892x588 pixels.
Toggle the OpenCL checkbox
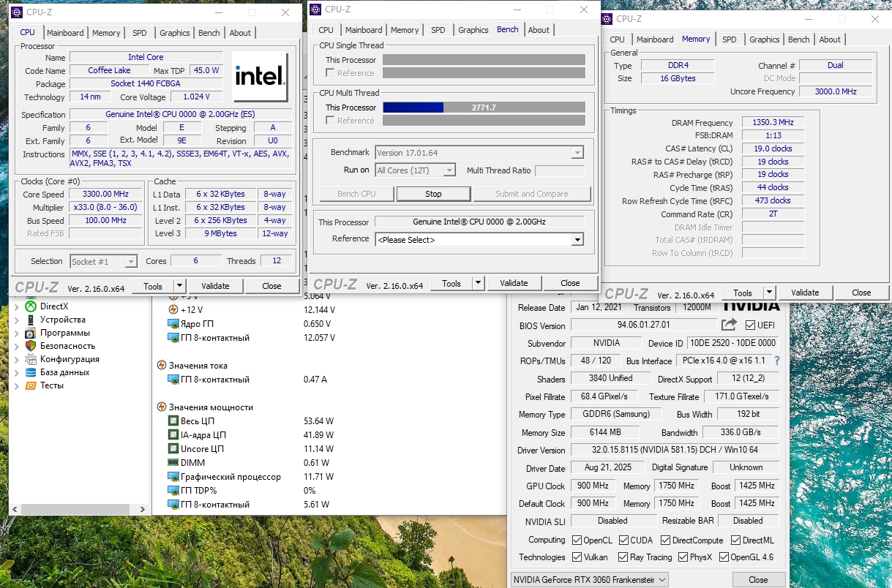click(576, 540)
